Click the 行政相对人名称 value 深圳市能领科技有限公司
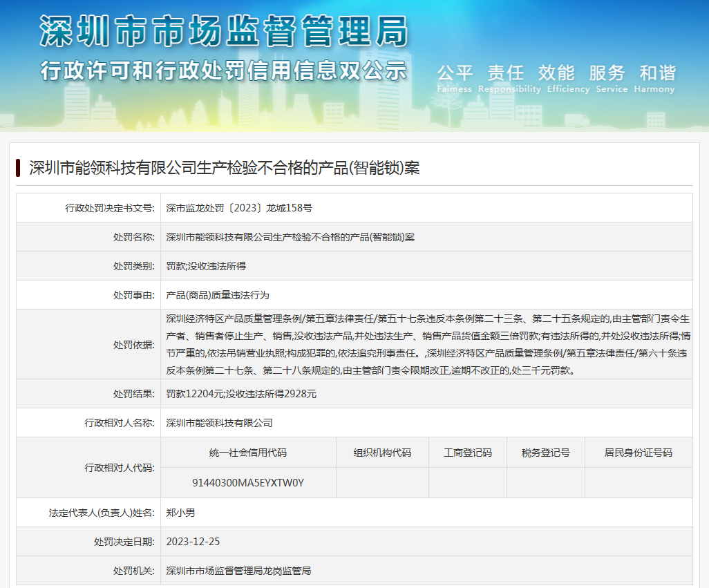The height and width of the screenshot is (588, 709). [x=219, y=423]
